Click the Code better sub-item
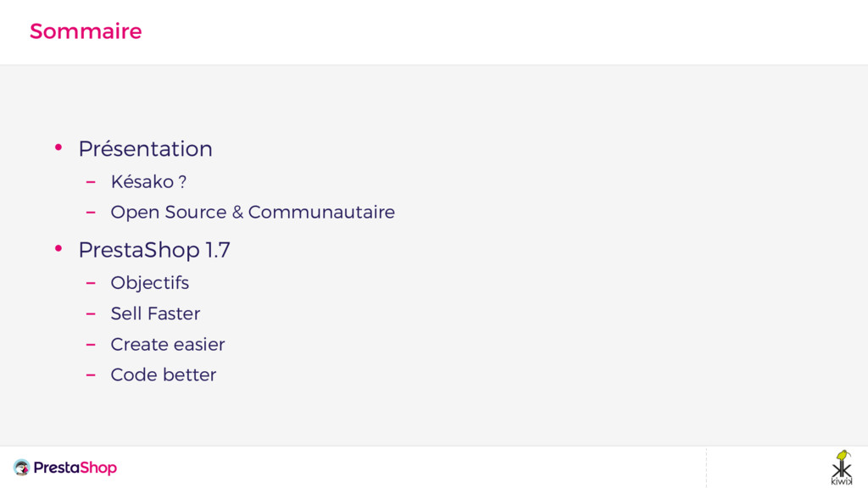The image size is (868, 488). 164,374
